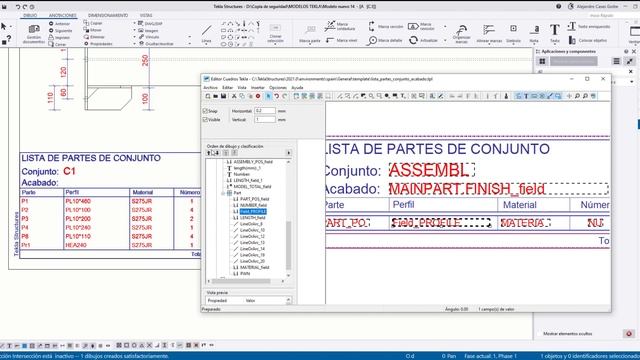Image resolution: width=640 pixels, height=360 pixels.
Task: Switch to the ANOTACIONES ribbon tab
Action: (62, 15)
